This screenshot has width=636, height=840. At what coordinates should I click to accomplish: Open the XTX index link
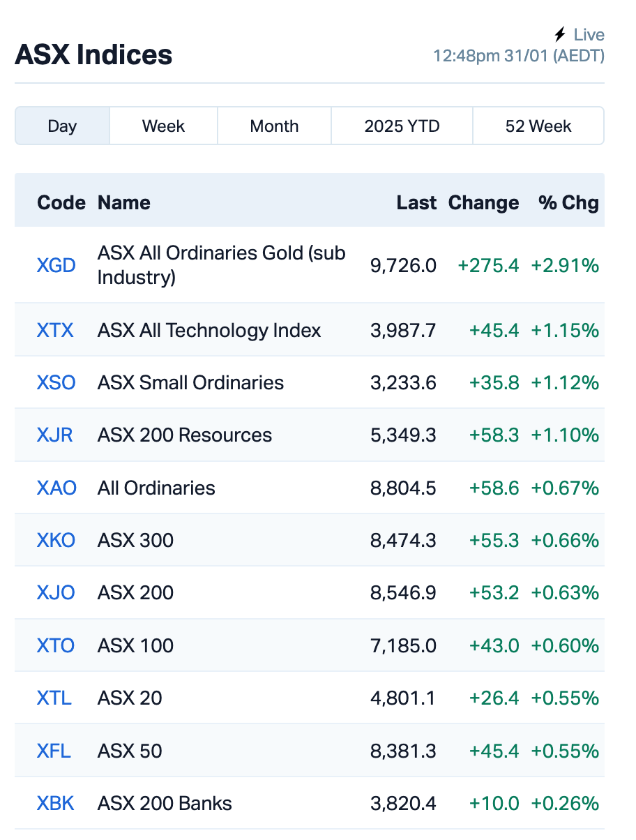coord(55,330)
